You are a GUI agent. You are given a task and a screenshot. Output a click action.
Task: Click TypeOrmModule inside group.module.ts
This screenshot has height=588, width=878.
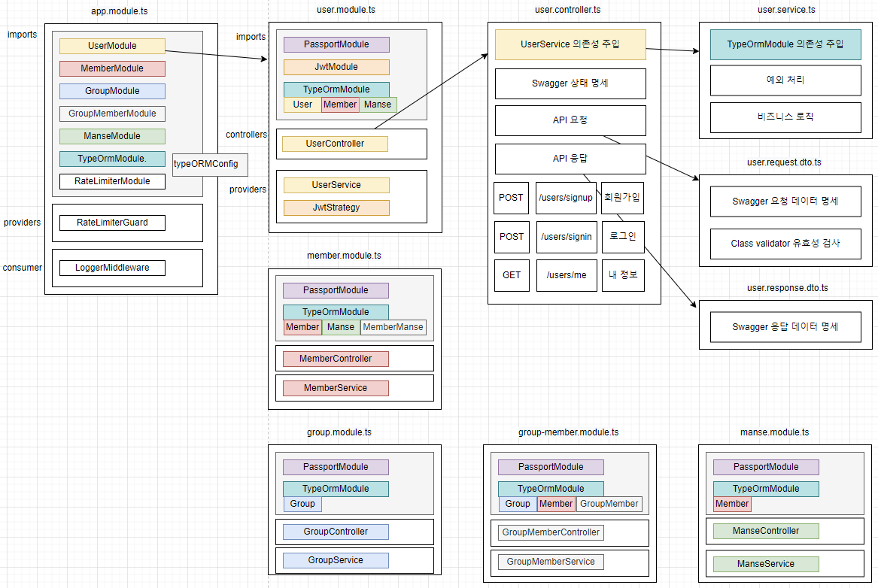pyautogui.click(x=336, y=489)
